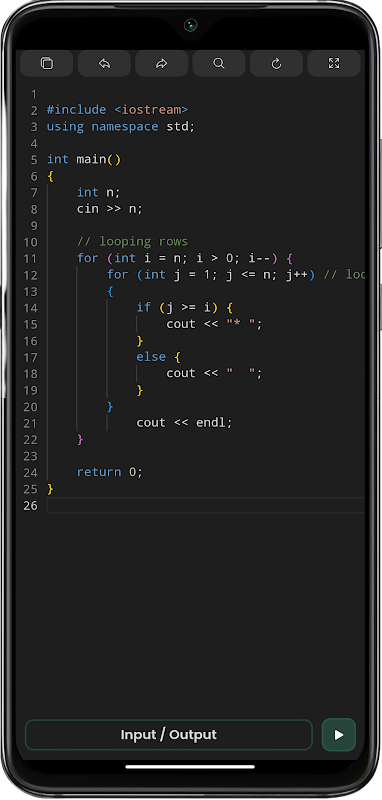Undo the last edit
This screenshot has height=800, width=382.
click(x=105, y=63)
